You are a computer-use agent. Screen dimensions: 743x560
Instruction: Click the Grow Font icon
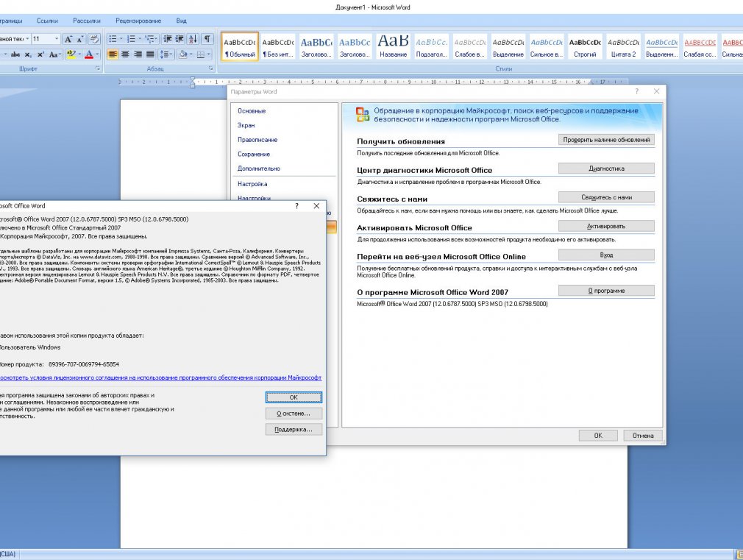tap(68, 39)
